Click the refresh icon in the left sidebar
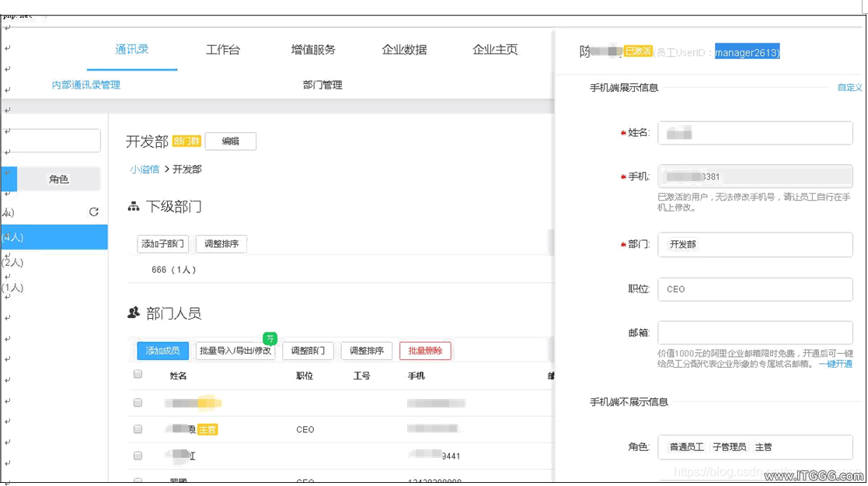The height and width of the screenshot is (486, 868). (93, 212)
